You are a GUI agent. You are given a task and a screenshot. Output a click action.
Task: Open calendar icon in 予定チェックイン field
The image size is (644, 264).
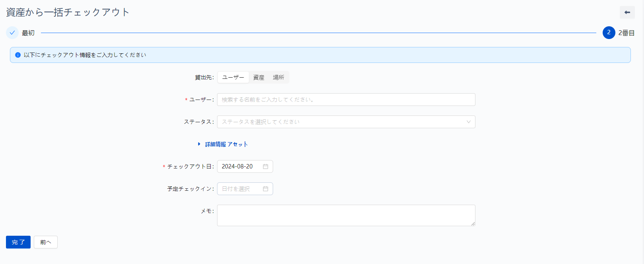coord(266,189)
